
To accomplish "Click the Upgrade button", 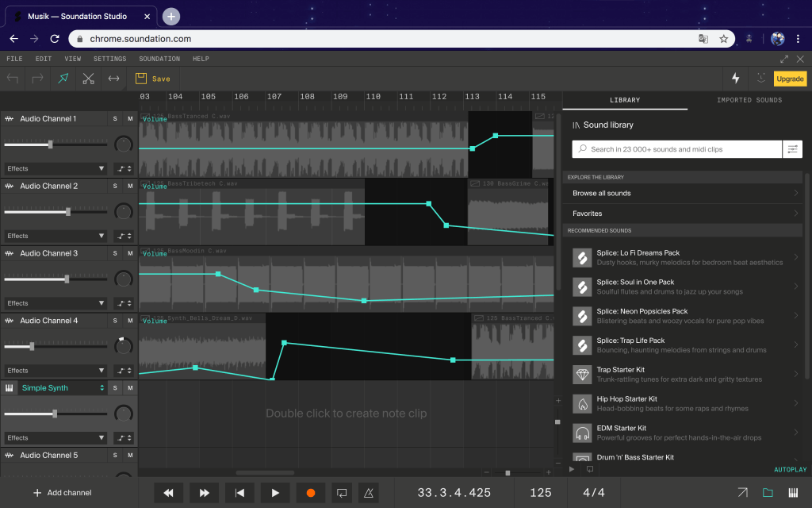I will pos(790,79).
